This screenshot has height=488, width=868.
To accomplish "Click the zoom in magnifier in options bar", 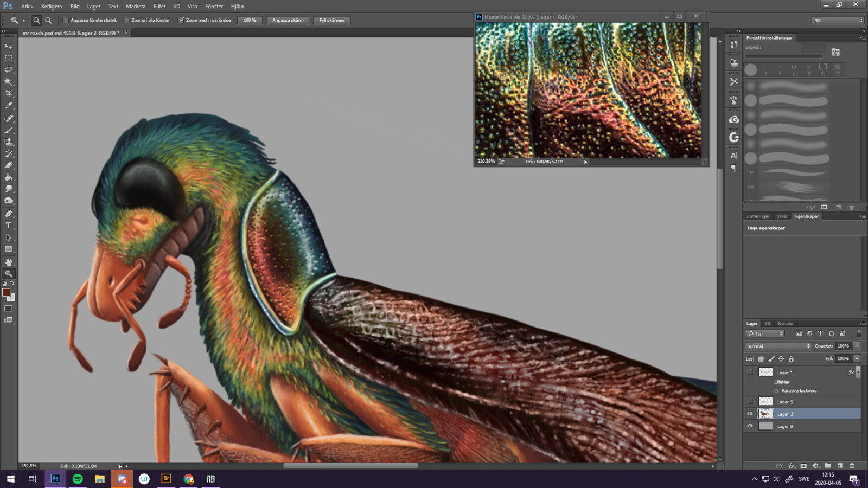I will pyautogui.click(x=36, y=20).
